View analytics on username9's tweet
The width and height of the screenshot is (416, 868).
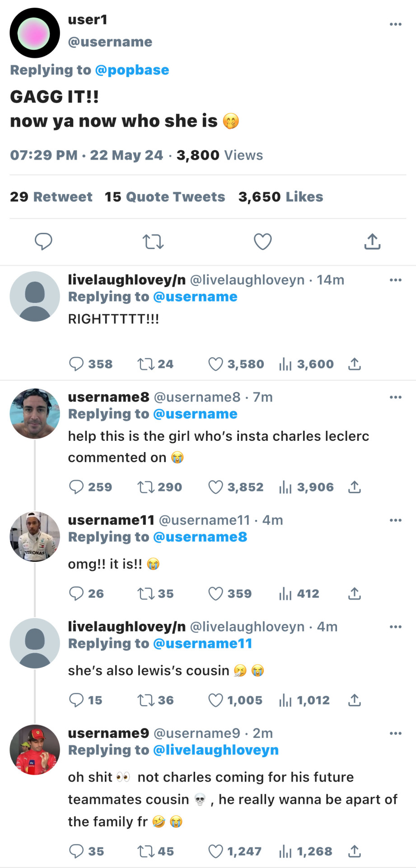[x=285, y=852]
